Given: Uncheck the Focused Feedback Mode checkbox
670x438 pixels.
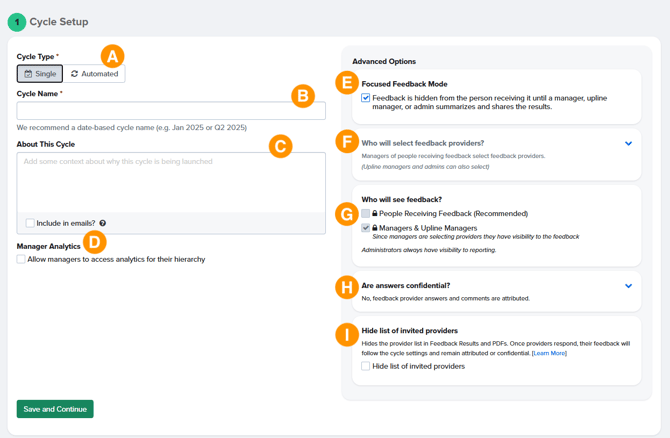Looking at the screenshot, I should [366, 98].
